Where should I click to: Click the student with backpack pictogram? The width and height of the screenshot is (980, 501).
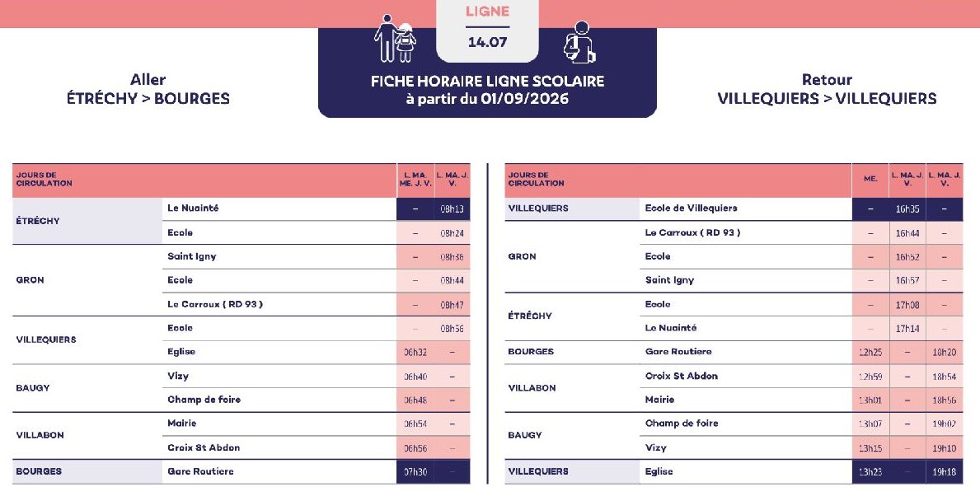coord(579,43)
